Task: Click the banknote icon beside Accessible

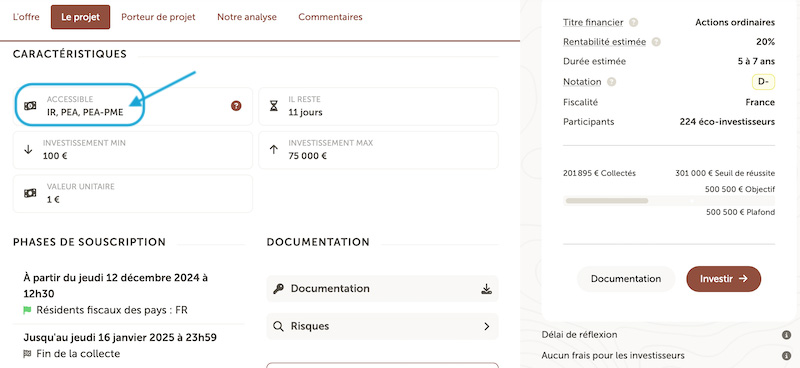Action: tap(30, 106)
